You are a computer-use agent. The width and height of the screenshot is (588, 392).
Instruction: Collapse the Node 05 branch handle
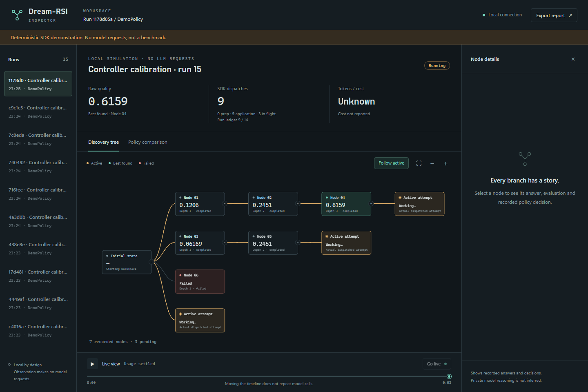coord(298,242)
